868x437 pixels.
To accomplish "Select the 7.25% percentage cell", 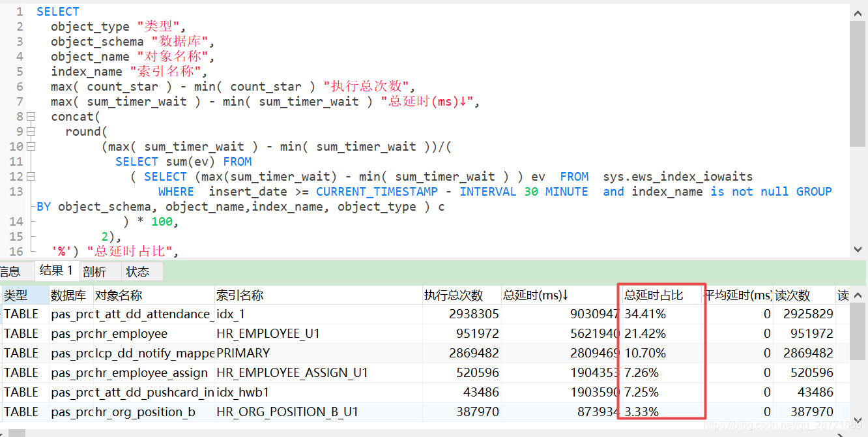I will click(661, 393).
